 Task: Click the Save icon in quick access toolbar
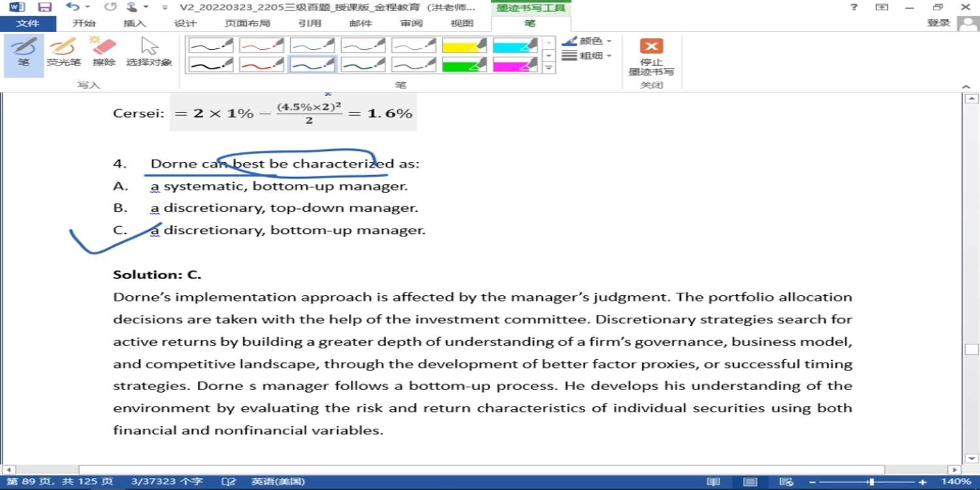click(44, 7)
